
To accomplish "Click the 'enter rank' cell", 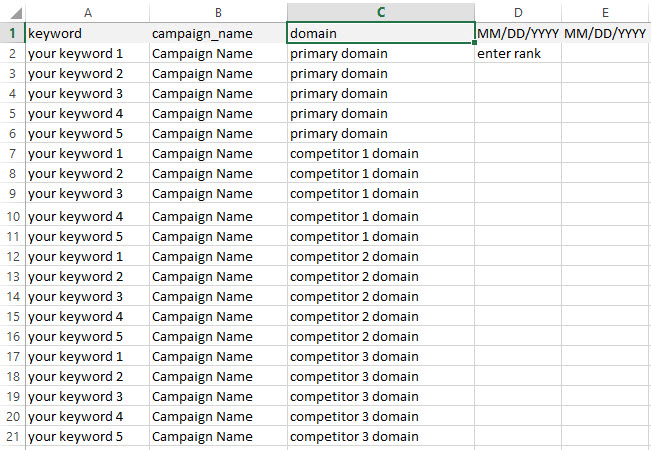I will click(517, 54).
